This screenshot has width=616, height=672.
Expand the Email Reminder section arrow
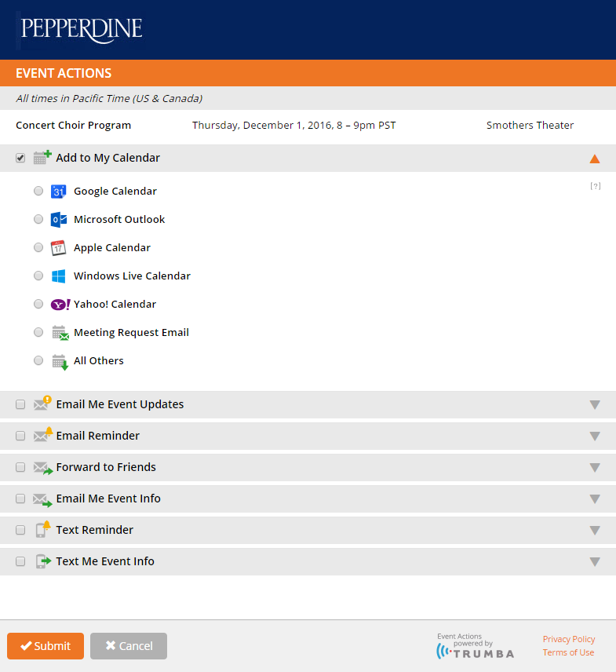[x=595, y=436]
